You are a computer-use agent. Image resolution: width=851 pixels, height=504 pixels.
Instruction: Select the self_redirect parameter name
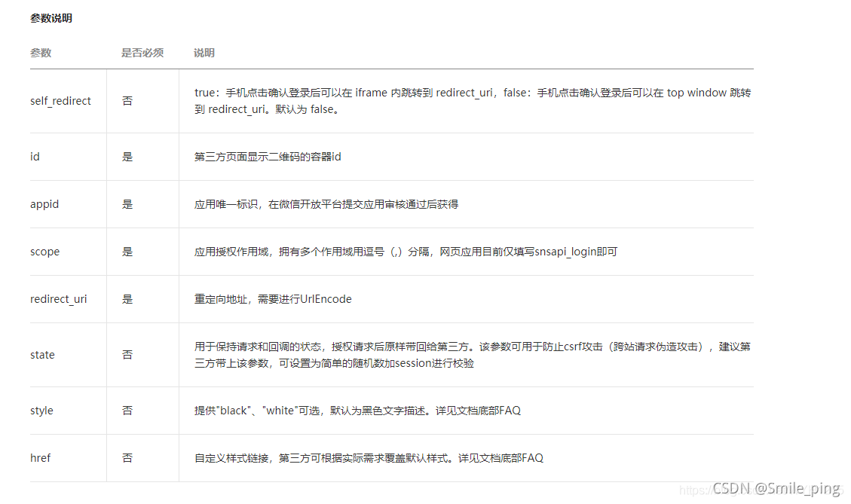[61, 101]
